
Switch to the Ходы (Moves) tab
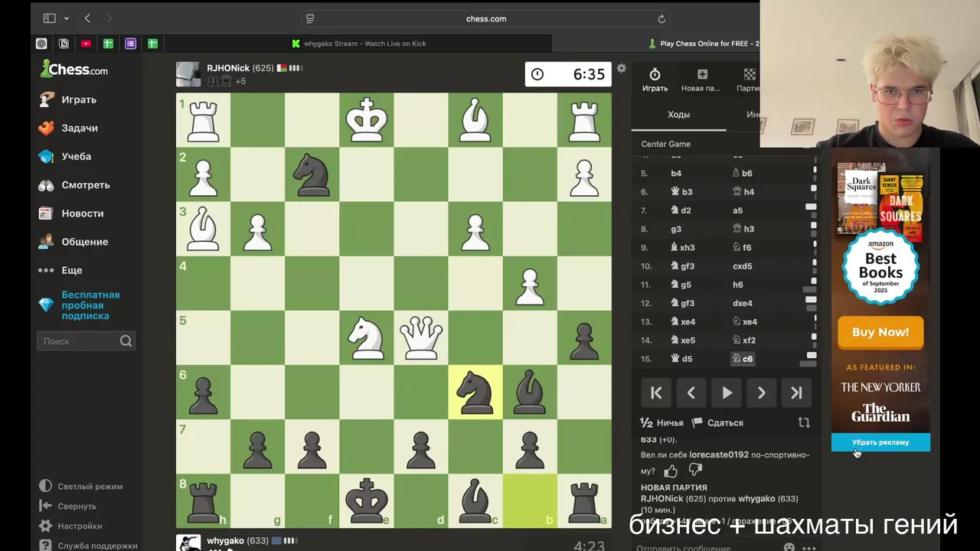pyautogui.click(x=678, y=114)
